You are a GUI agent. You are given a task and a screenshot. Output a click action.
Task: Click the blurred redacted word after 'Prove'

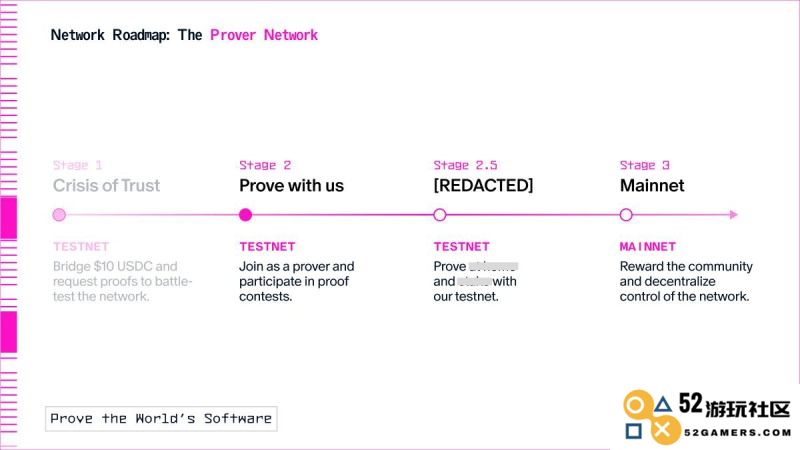click(x=493, y=266)
